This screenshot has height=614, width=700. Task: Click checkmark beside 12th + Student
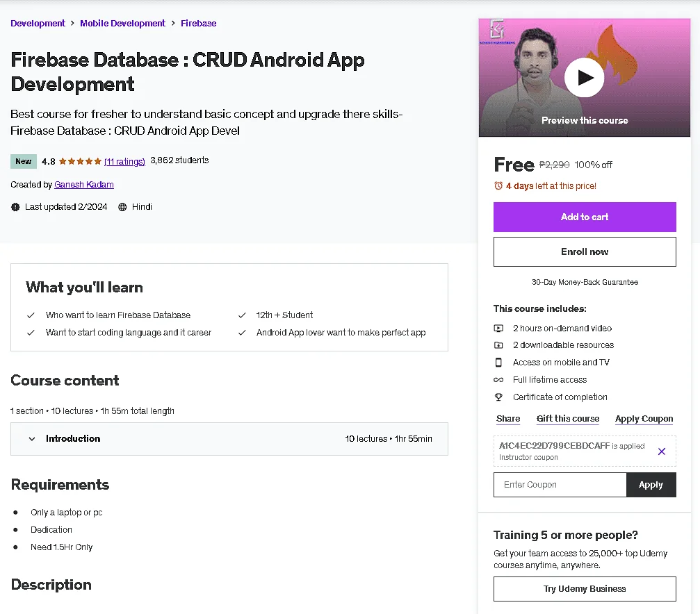(242, 315)
